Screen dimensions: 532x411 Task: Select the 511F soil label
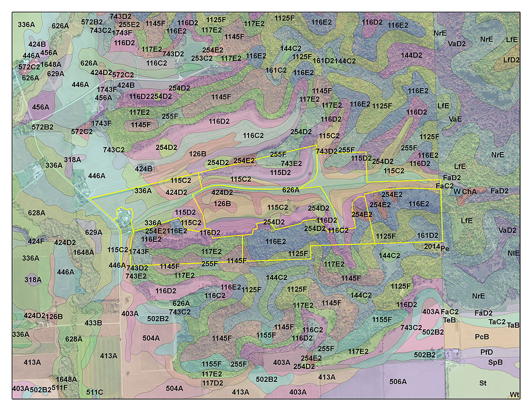point(59,388)
